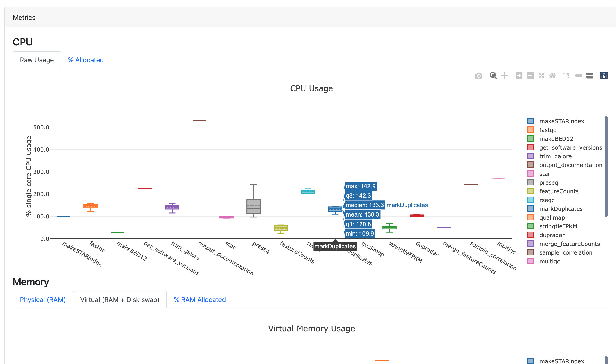
Task: Switch to the % RAM Allocated tab
Action: pos(199,300)
